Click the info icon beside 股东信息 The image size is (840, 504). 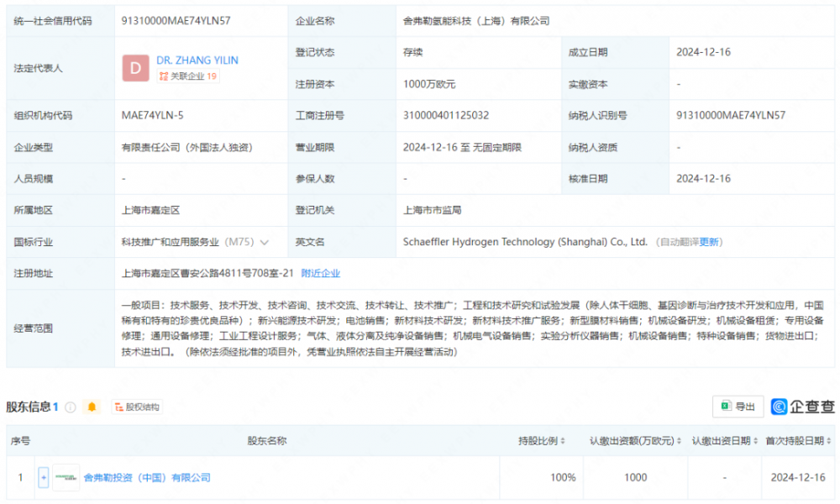71,407
